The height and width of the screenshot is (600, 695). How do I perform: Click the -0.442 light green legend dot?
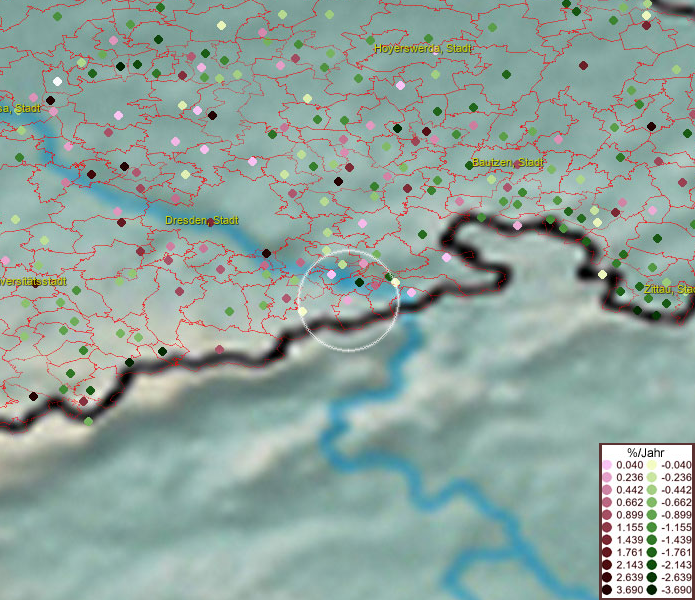pyautogui.click(x=650, y=490)
